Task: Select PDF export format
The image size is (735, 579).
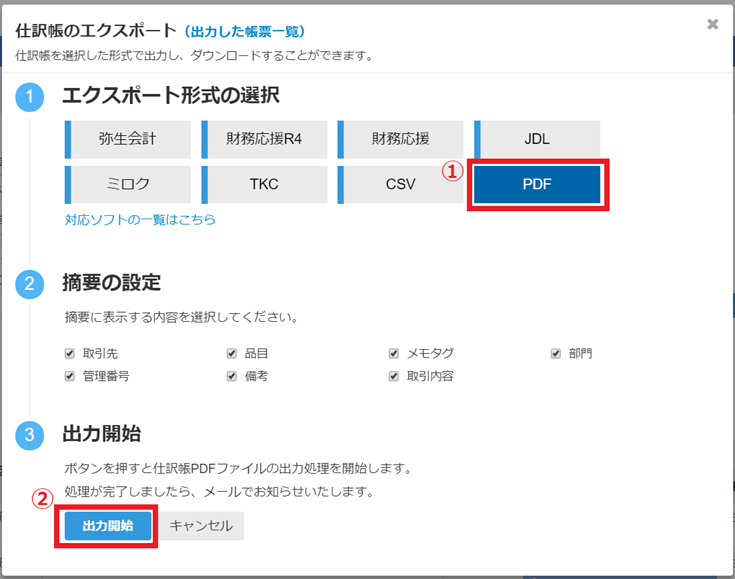Action: (x=537, y=184)
